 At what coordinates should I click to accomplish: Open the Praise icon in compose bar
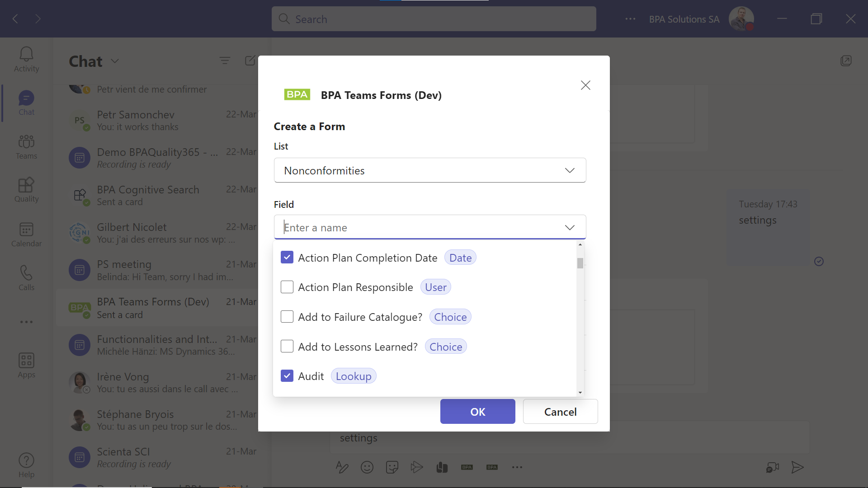442,467
